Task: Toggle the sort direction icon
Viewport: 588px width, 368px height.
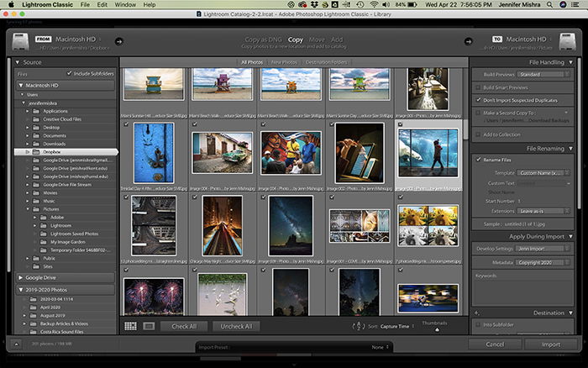Action: click(358, 326)
